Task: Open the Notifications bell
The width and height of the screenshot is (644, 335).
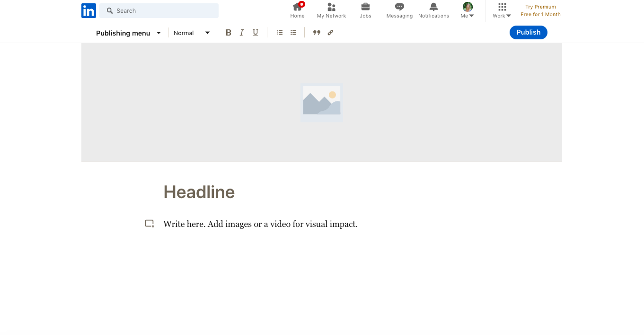Action: click(433, 10)
